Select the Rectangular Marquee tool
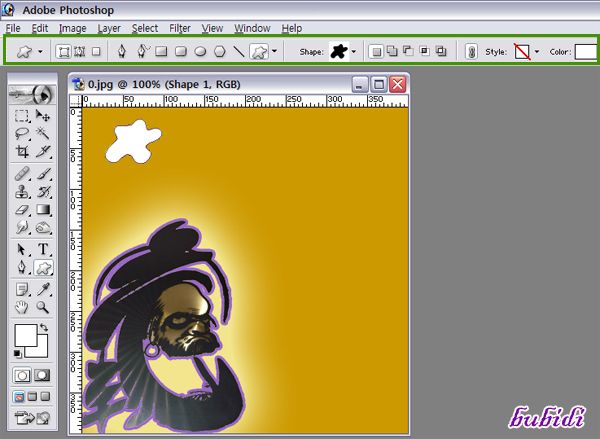 click(21, 116)
